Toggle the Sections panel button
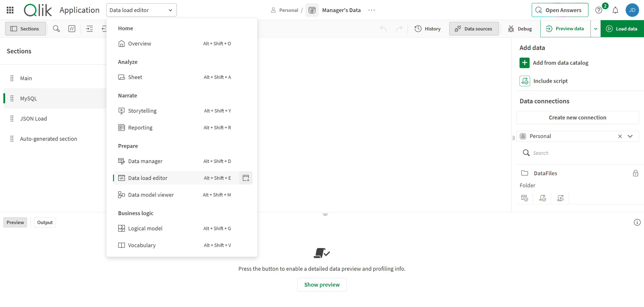Viewport: 644px width, 307px height. (25, 29)
